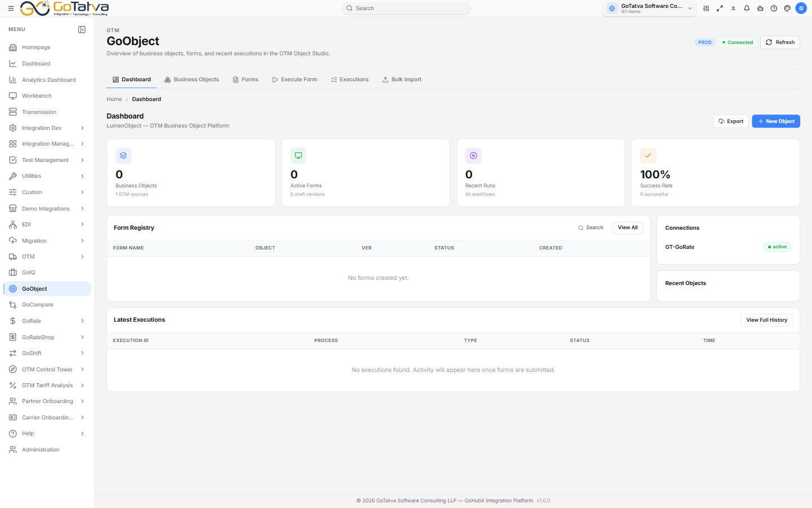Switch to the Business Objects tab

[x=192, y=80]
